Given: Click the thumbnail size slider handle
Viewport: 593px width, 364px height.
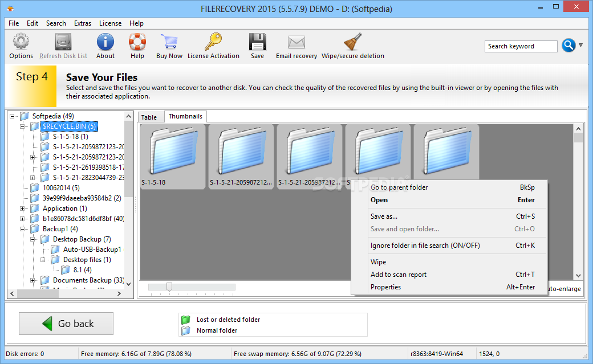Looking at the screenshot, I should (169, 287).
